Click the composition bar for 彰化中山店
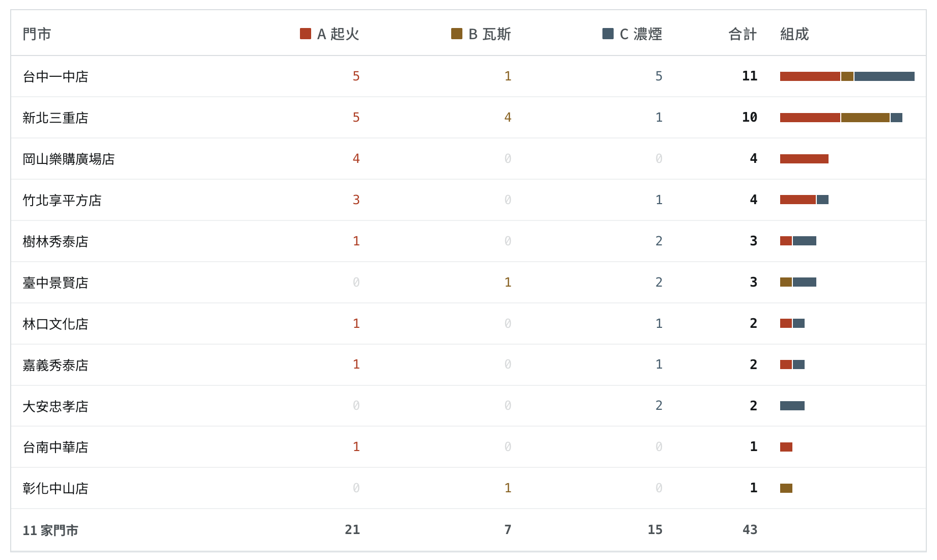The image size is (937, 560). click(786, 488)
